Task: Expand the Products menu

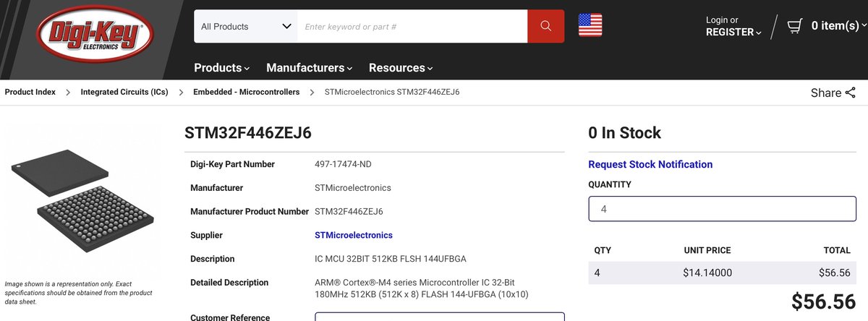Action: point(221,68)
